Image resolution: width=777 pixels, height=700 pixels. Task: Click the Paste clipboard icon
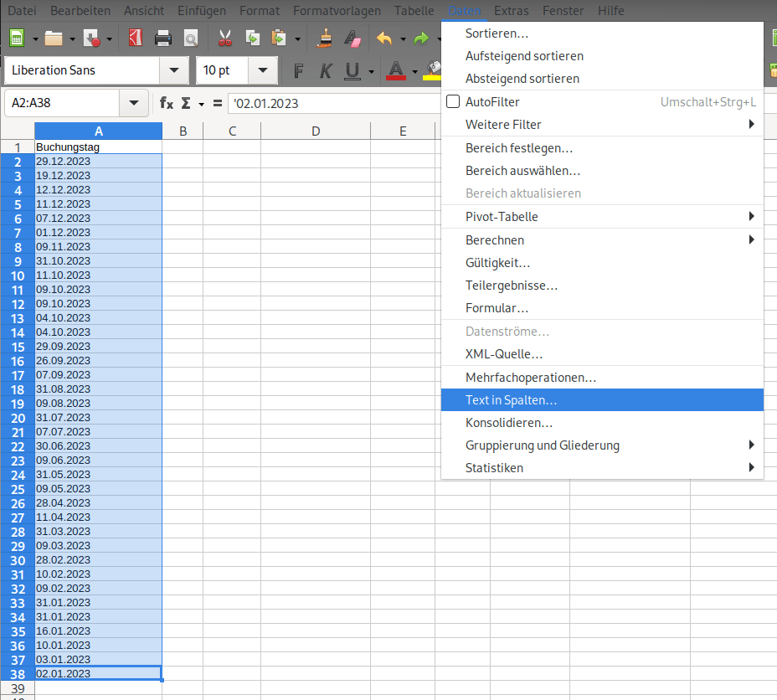pyautogui.click(x=279, y=39)
